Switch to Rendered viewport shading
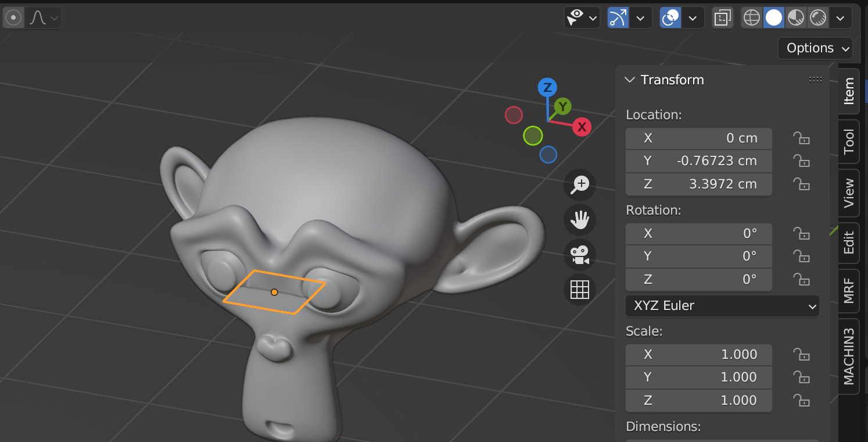The height and width of the screenshot is (442, 868). pyautogui.click(x=818, y=18)
